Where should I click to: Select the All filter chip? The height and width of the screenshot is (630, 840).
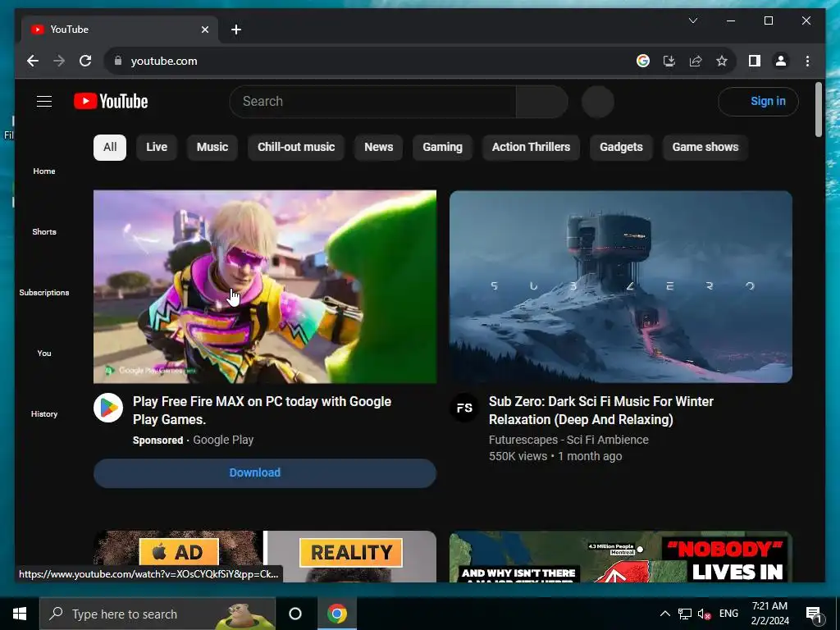pos(110,148)
